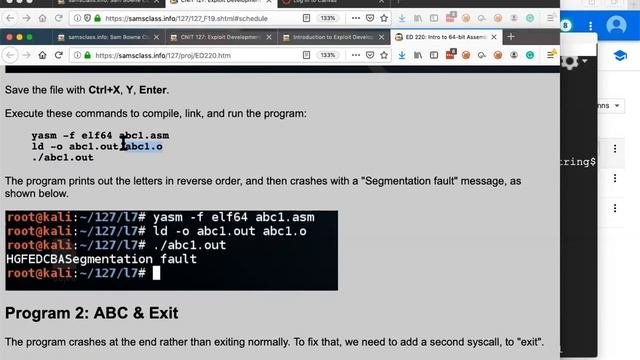This screenshot has width=640, height=360.
Task: Open library in front Firefox window
Action: 418,55
